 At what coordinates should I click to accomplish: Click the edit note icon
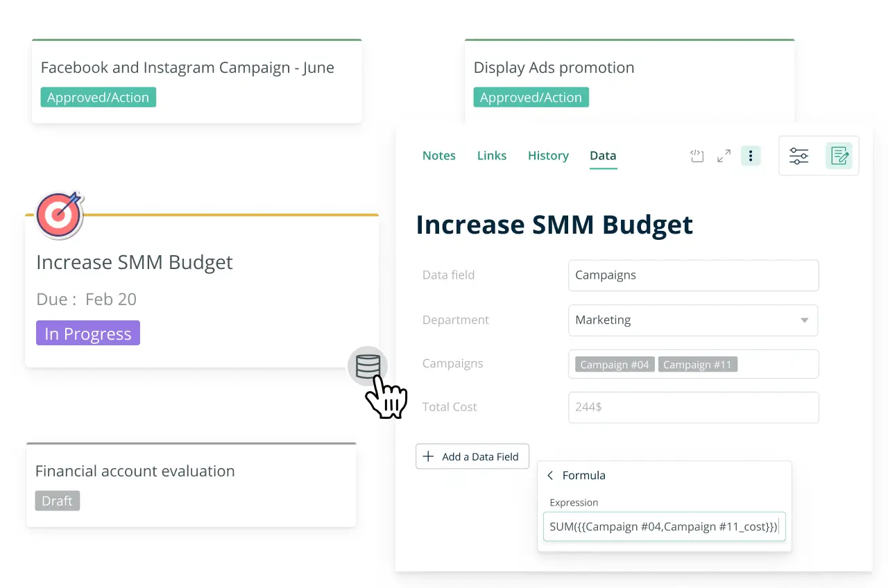pyautogui.click(x=839, y=156)
